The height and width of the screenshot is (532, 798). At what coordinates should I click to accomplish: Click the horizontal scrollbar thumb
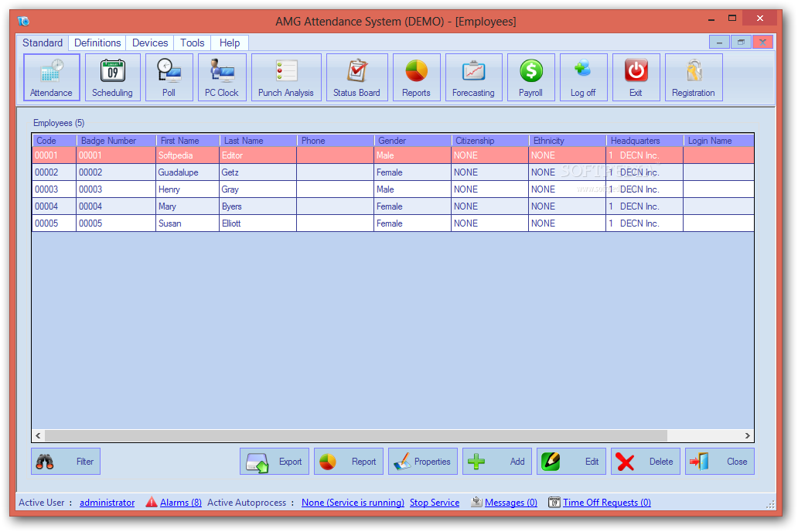click(x=356, y=436)
